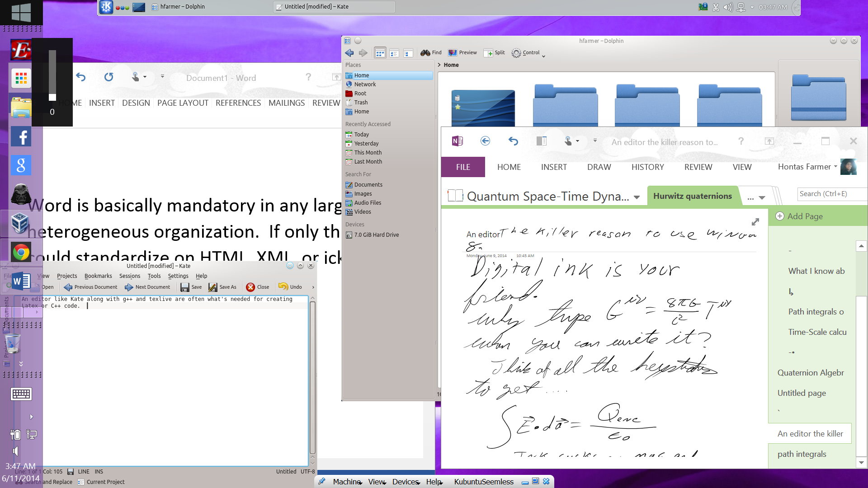Select Documents under Search For

[368, 185]
